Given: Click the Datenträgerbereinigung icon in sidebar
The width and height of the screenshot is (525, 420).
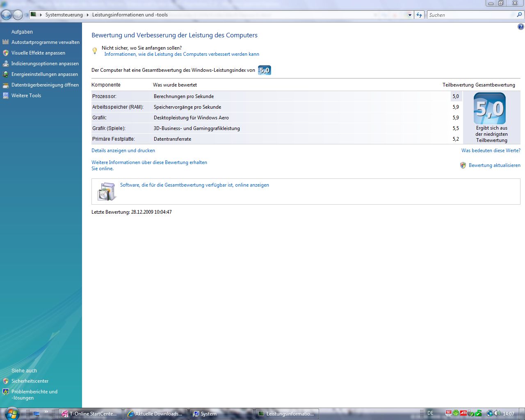Looking at the screenshot, I should pyautogui.click(x=5, y=85).
